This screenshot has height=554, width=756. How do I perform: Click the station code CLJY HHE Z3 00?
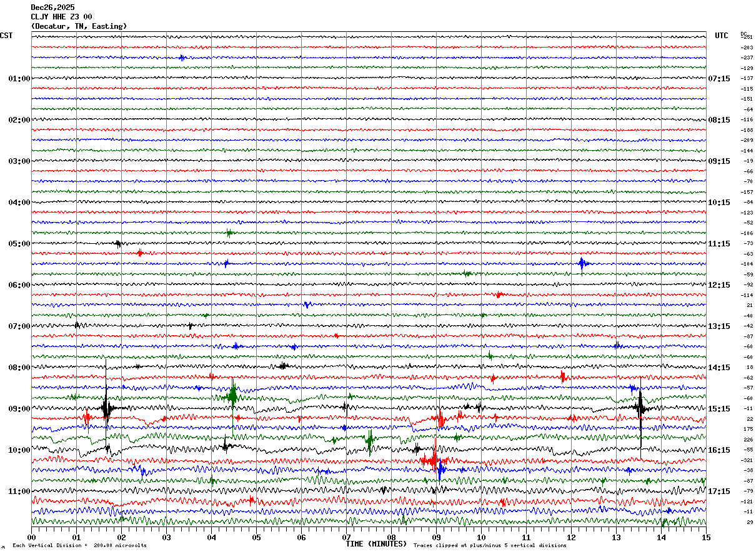pos(61,17)
